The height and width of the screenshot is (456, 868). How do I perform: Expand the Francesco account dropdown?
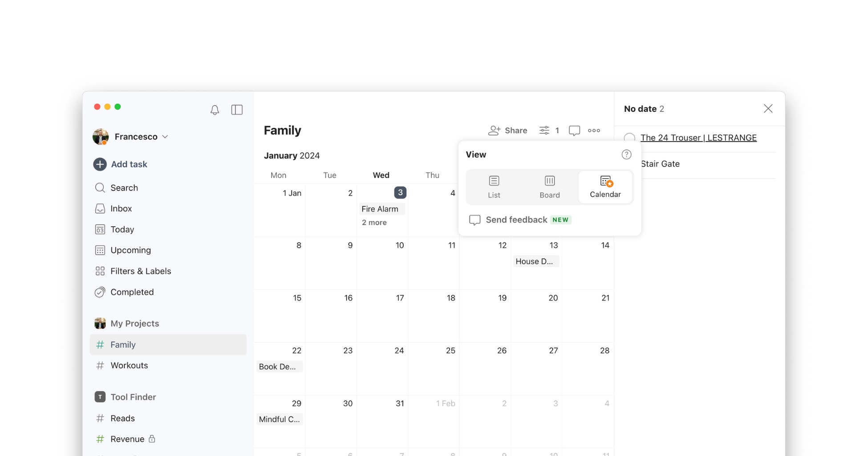tap(165, 137)
